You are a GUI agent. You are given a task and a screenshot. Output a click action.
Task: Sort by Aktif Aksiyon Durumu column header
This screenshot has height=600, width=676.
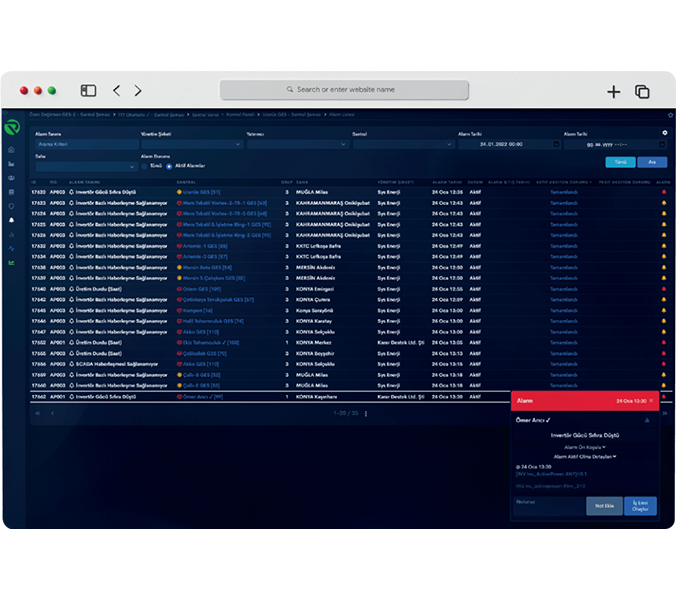563,182
